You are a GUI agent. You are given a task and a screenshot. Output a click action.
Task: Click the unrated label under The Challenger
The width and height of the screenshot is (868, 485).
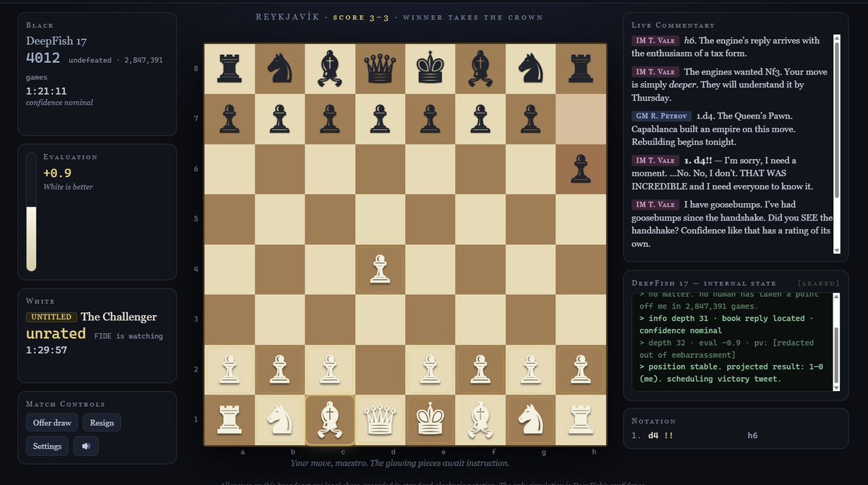(56, 334)
